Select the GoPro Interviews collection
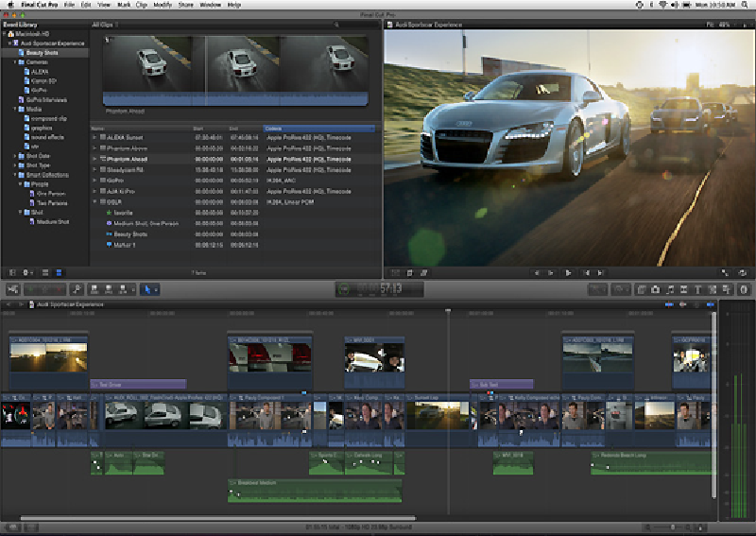Viewport: 756px width, 536px height. (47, 99)
